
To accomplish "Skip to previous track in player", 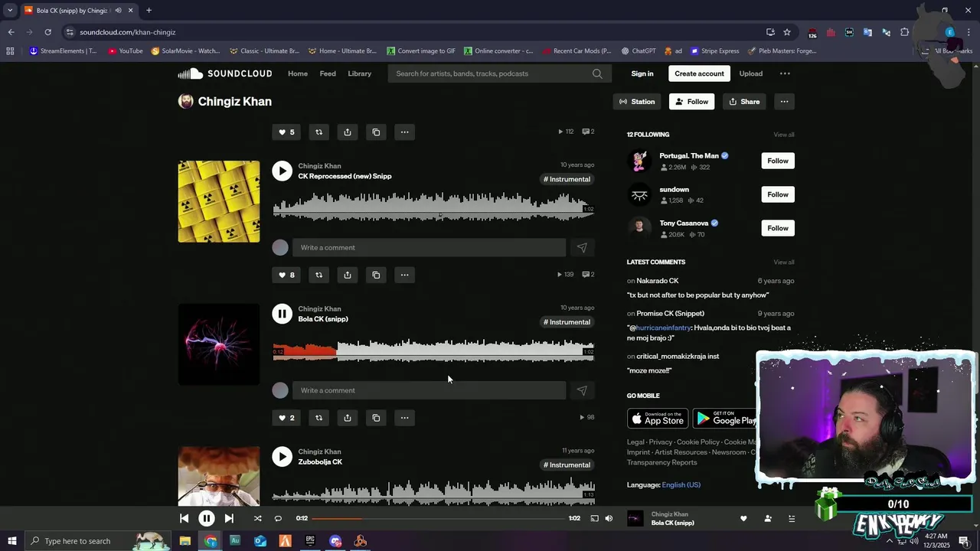I will (x=184, y=518).
